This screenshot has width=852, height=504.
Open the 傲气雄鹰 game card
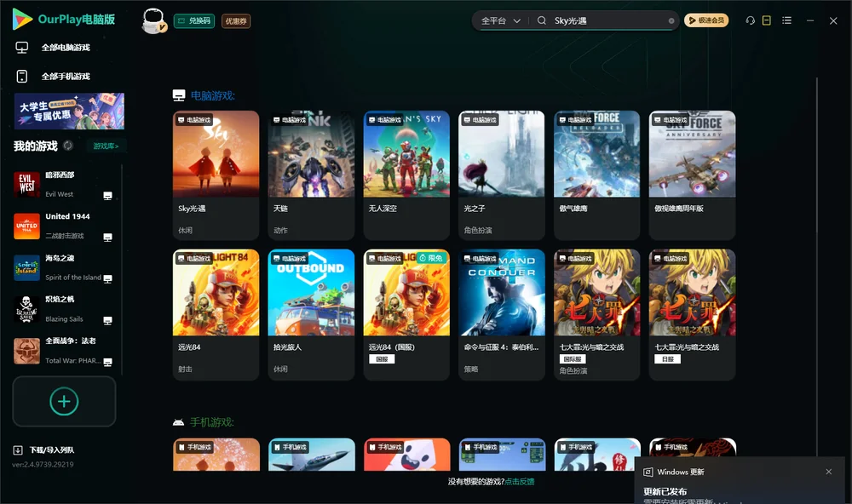click(596, 175)
